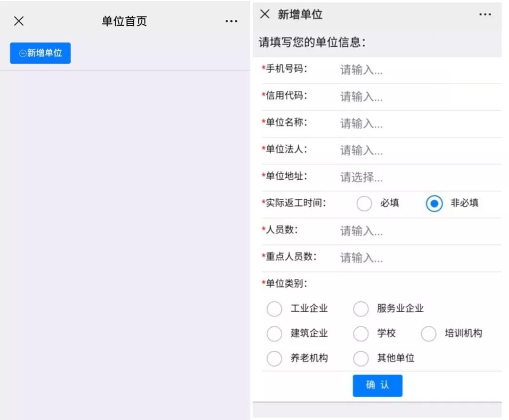Click the 单位法人 input field
This screenshot has height=420, width=509.
[x=415, y=151]
